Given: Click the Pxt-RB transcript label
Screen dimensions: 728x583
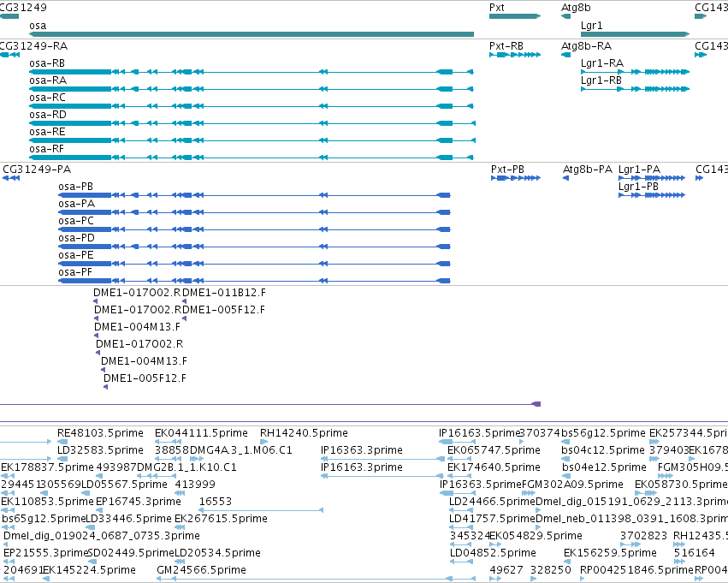Looking at the screenshot, I should click(x=506, y=46).
